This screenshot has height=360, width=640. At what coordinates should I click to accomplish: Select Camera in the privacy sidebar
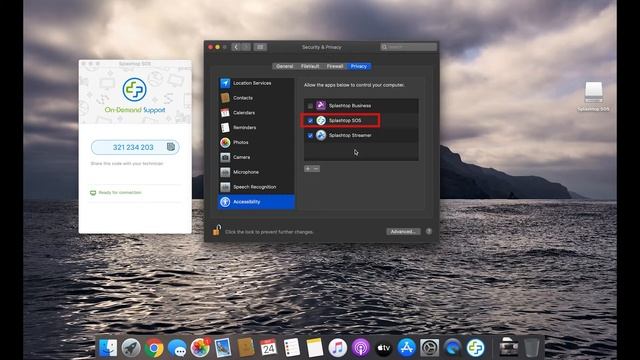tap(256, 157)
